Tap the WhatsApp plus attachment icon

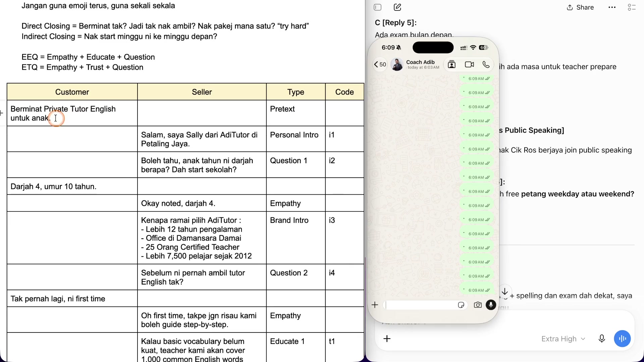[x=375, y=305]
